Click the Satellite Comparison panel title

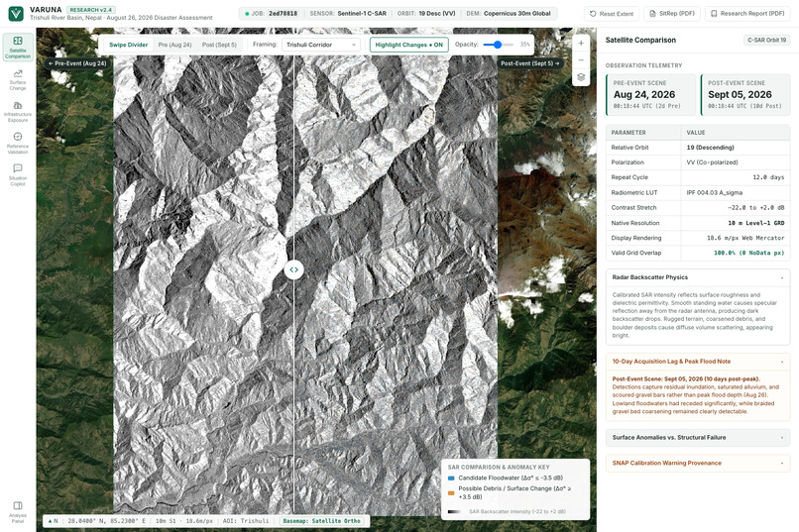640,40
